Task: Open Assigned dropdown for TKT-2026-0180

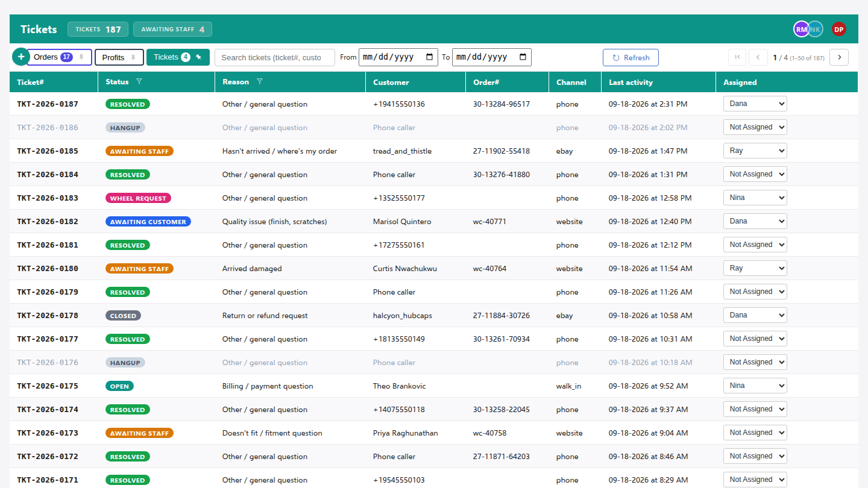Action: 755,268
